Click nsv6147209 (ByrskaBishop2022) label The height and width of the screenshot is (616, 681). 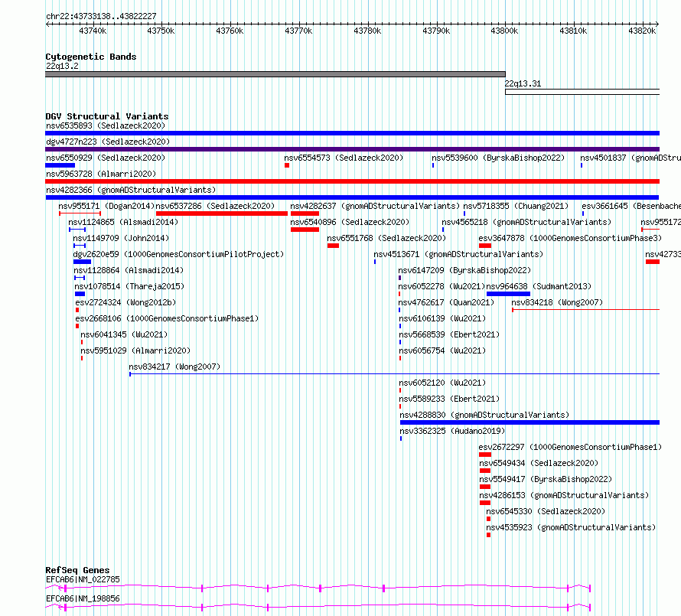click(464, 271)
